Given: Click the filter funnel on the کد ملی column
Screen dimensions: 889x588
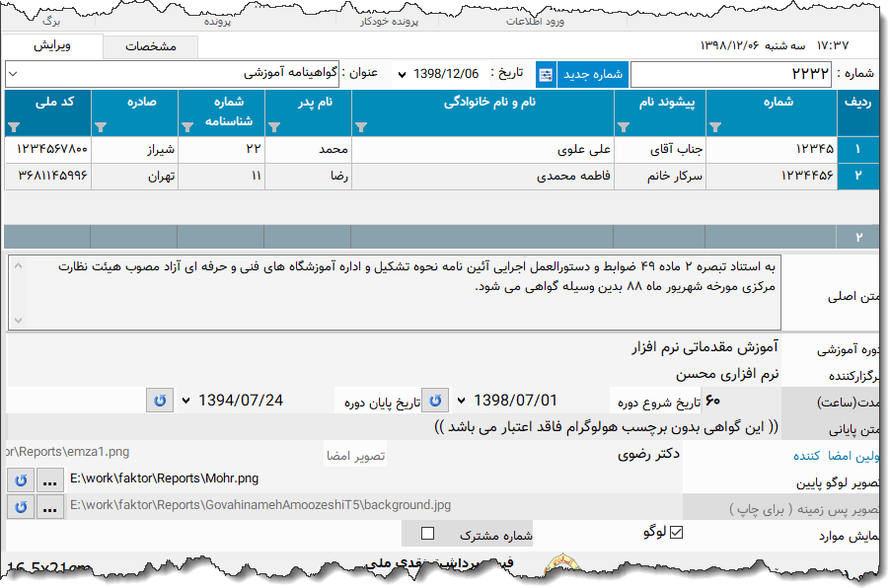Looking at the screenshot, I should click(16, 126).
